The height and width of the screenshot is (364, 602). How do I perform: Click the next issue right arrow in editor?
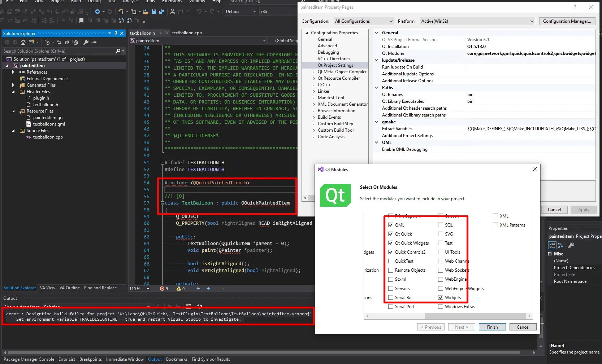point(208,289)
